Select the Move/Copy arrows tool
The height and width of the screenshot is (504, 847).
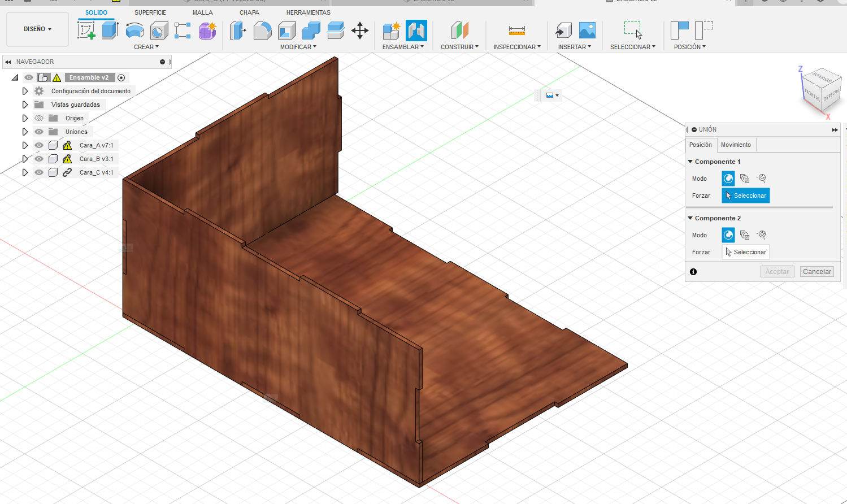359,30
